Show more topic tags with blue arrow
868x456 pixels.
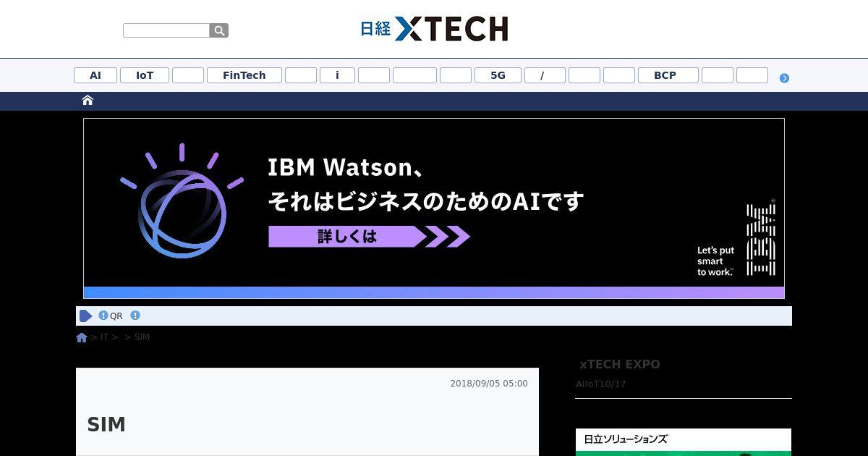coord(784,77)
